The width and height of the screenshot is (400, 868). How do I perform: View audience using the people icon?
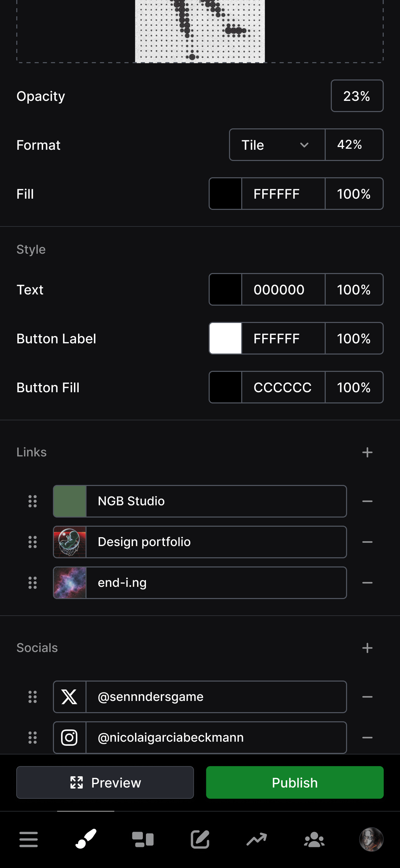point(314,839)
